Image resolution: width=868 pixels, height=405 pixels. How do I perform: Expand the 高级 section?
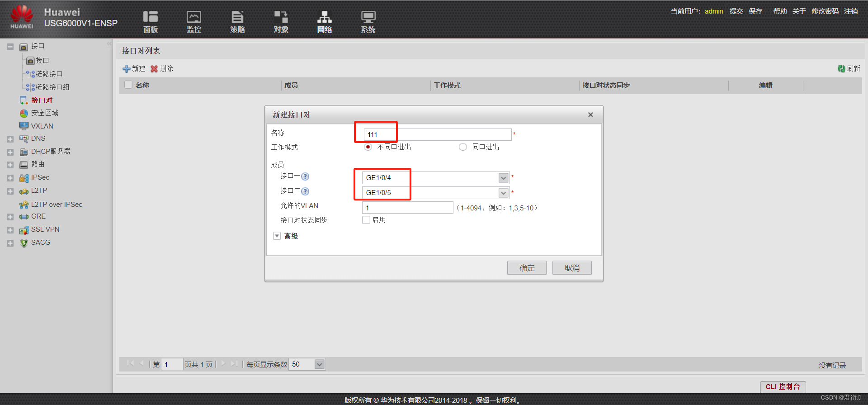click(x=277, y=236)
